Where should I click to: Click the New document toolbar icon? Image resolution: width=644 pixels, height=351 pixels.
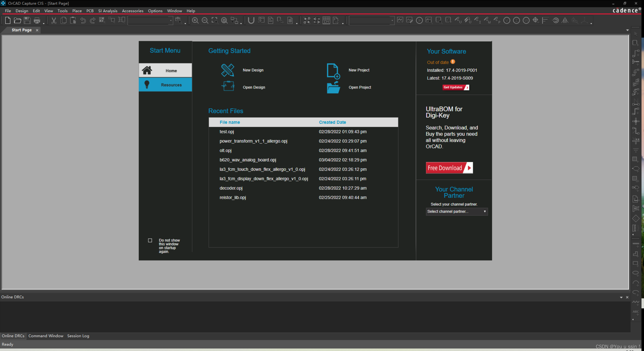tap(8, 21)
